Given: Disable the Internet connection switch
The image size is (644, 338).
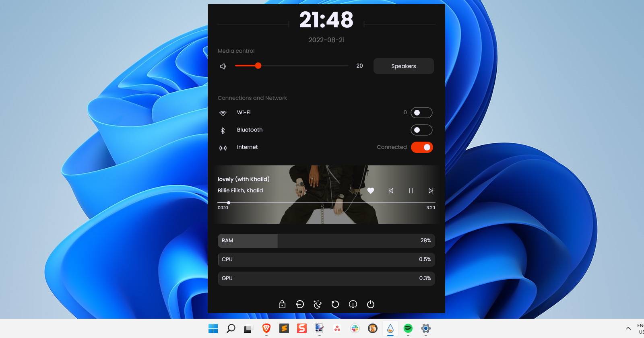Looking at the screenshot, I should (x=421, y=147).
